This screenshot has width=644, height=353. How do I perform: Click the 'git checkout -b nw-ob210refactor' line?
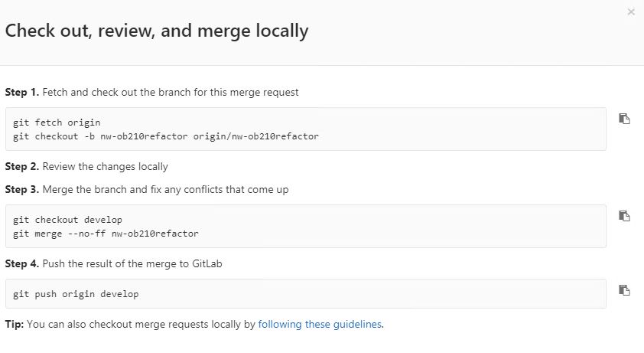click(165, 136)
